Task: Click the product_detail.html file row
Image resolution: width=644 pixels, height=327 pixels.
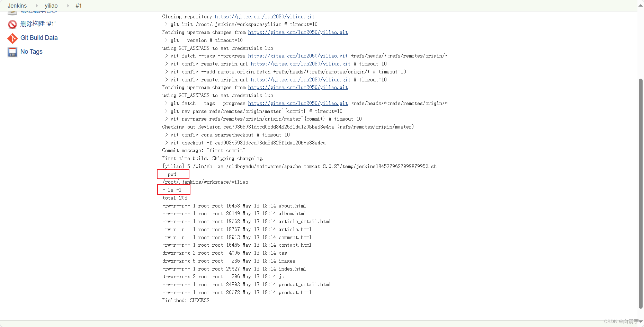Action: click(247, 284)
